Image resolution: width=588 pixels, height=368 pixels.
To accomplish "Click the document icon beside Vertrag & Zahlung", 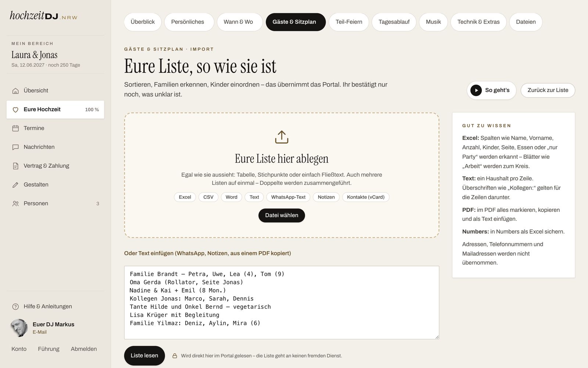I will pos(15,166).
